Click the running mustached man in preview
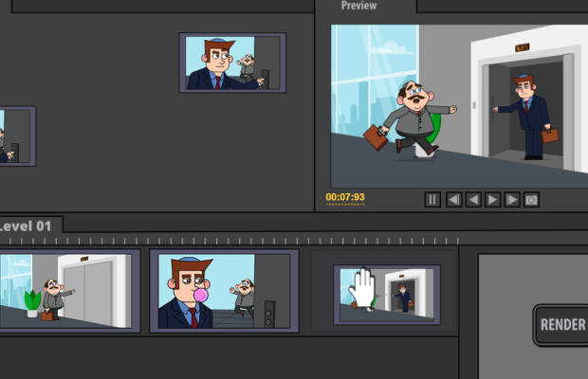 pos(413,114)
